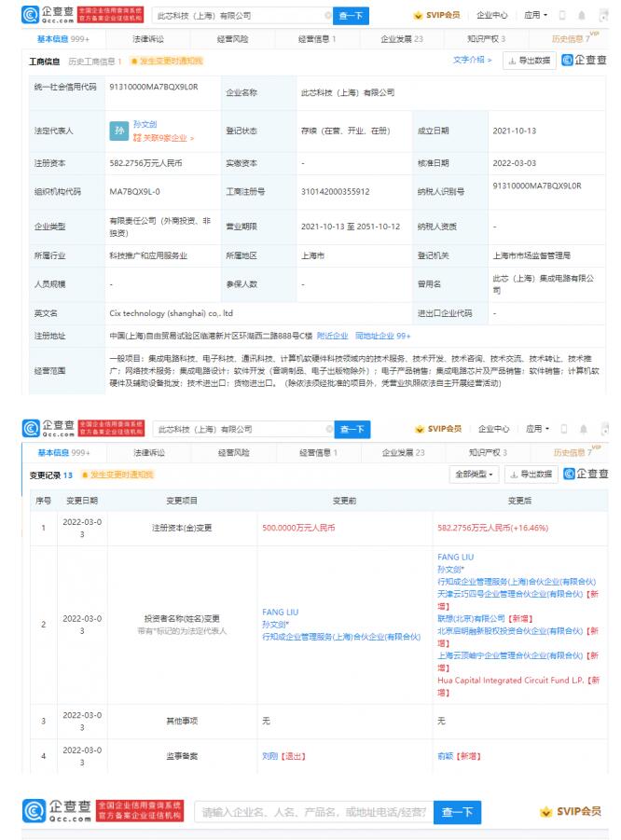Click the 变更日期 column header
Screen dimensions: 621x840
82,501
